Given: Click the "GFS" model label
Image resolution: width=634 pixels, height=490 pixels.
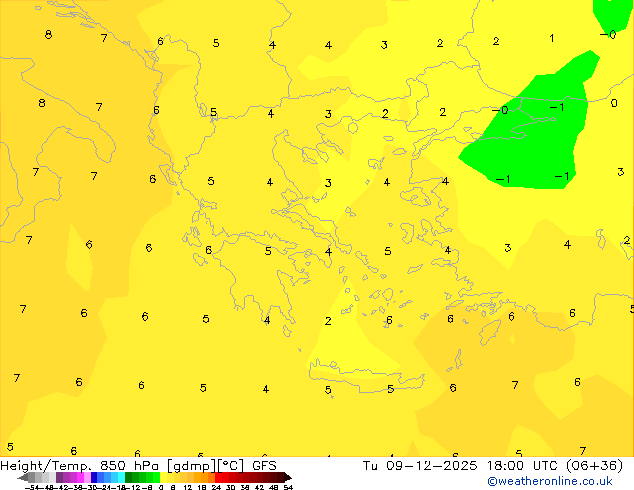Looking at the screenshot, I should point(264,465).
